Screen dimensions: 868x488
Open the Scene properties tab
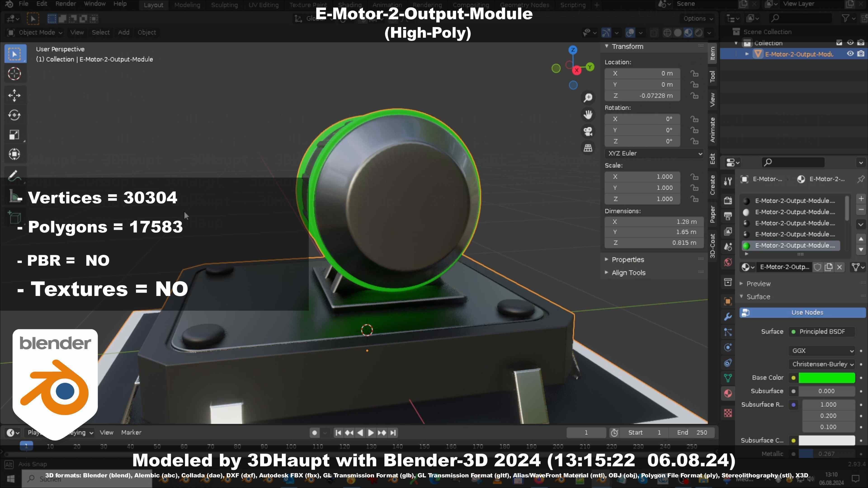point(728,247)
